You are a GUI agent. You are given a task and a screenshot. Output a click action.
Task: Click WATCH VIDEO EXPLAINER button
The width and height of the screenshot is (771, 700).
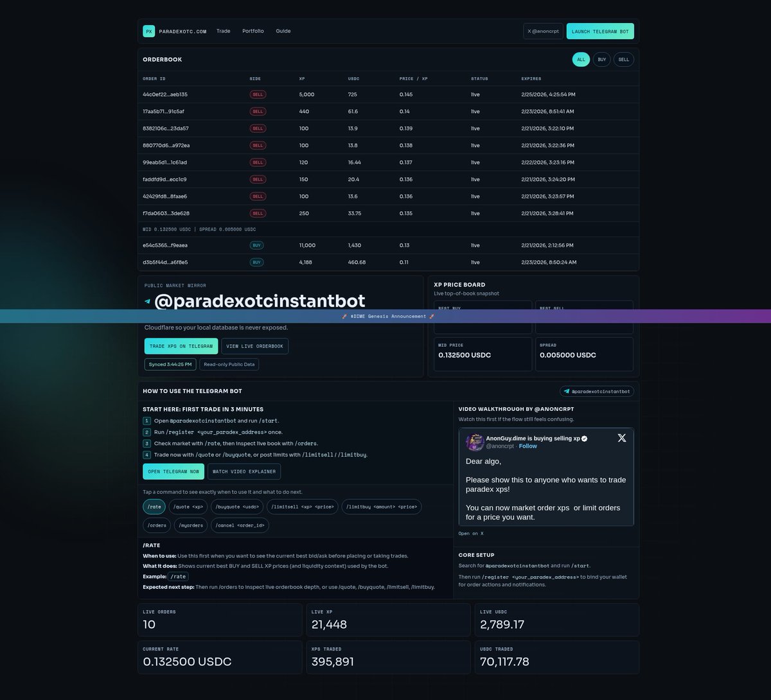(x=244, y=471)
